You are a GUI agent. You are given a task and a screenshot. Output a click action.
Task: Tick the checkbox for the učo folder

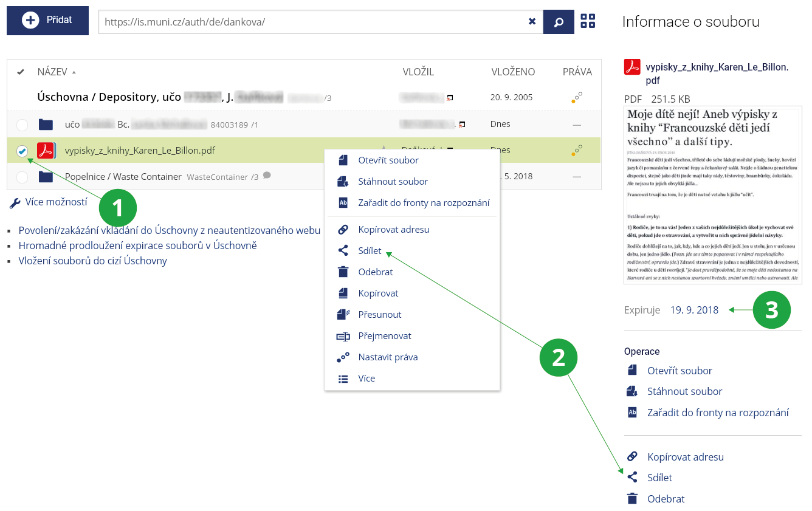pos(22,125)
